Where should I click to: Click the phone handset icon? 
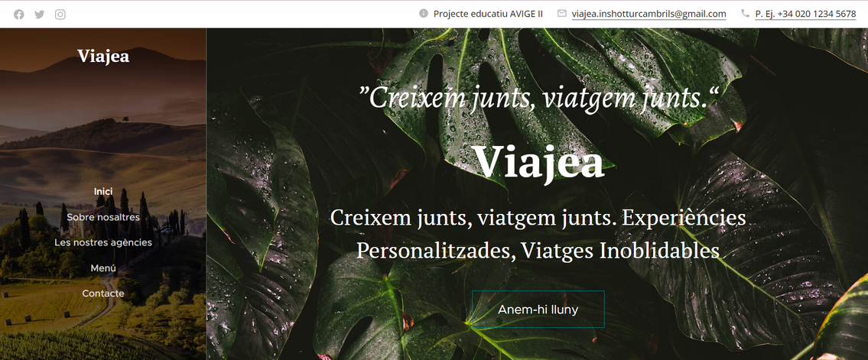[x=745, y=13]
